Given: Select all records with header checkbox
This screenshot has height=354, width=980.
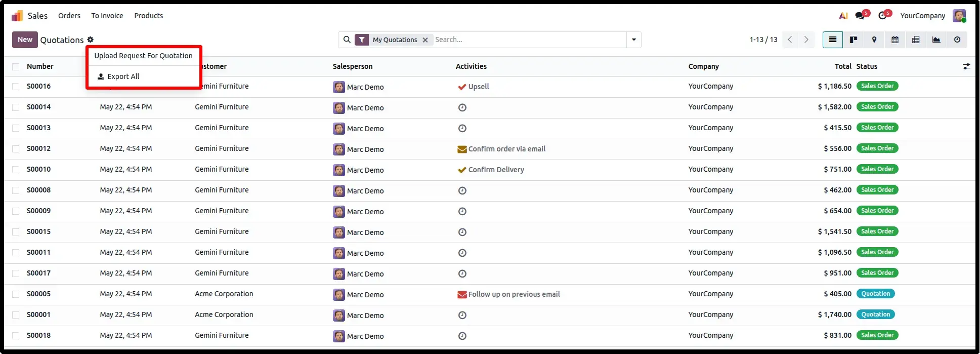Looking at the screenshot, I should pyautogui.click(x=16, y=66).
